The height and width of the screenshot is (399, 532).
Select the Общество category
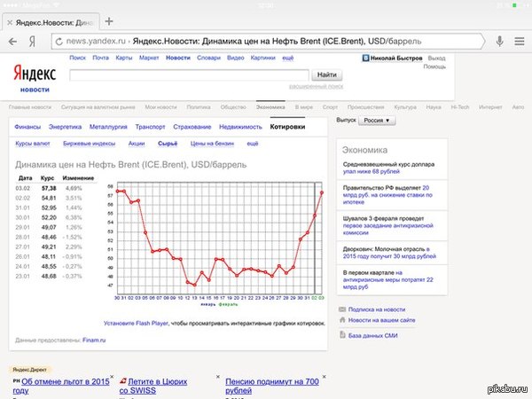pos(233,107)
